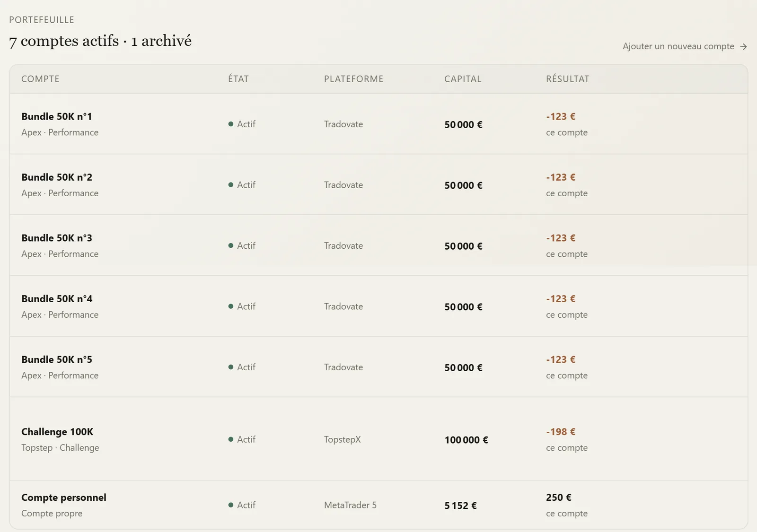Screen dimensions: 757x532
Task: Click the MetaTrader 5 platform cell
Action: (350, 505)
